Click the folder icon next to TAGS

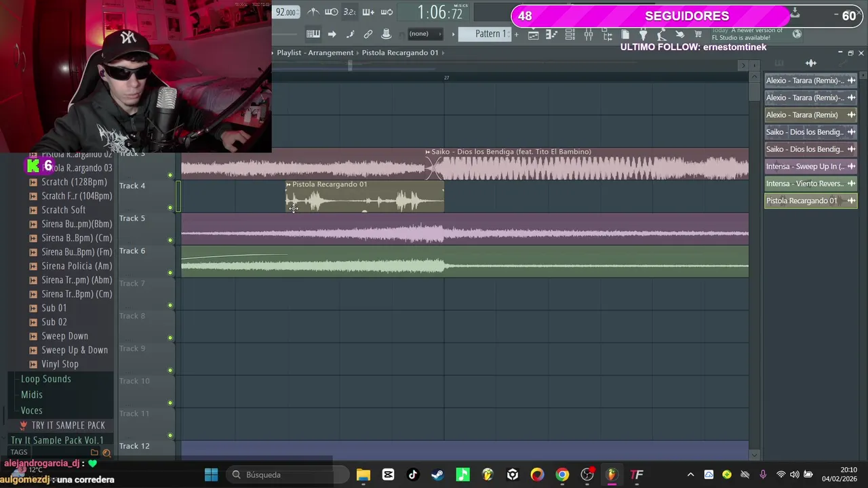pos(94,453)
